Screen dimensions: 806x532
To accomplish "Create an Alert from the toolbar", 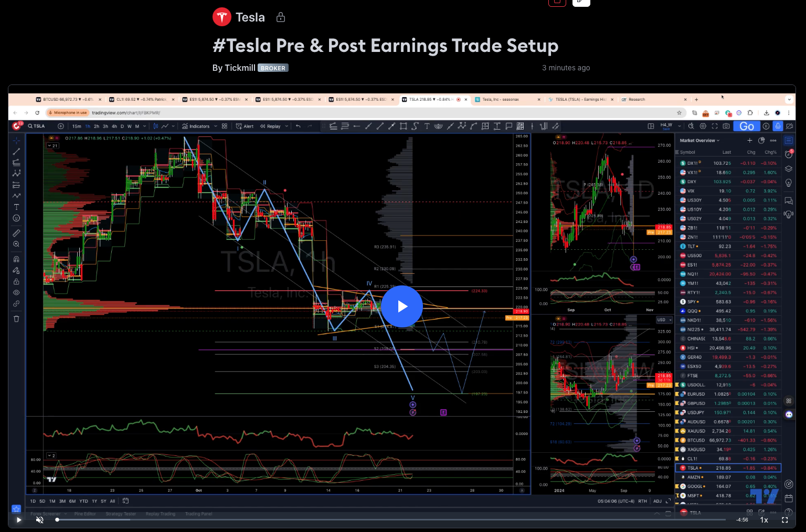I will point(245,126).
